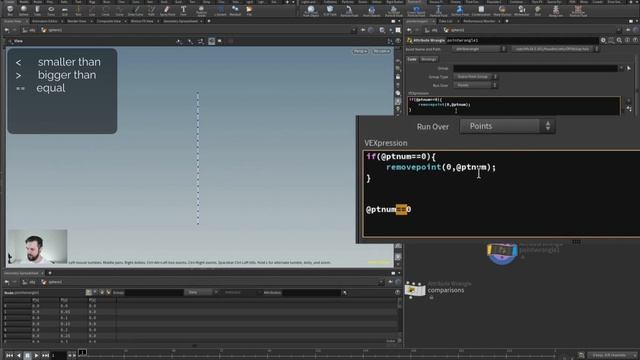Open the small Run Over dropdown in parameters

point(476,85)
